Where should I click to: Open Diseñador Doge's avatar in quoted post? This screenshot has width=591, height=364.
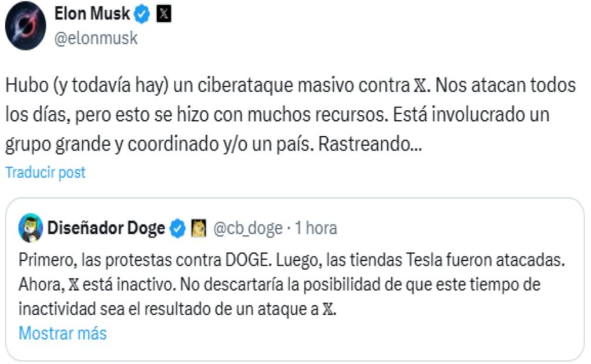click(30, 228)
